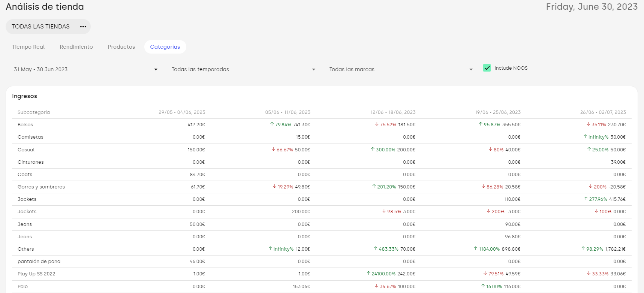Screen dimensions: 644x293
Task: Click the down arrow next to 66.67%
Action: point(273,149)
